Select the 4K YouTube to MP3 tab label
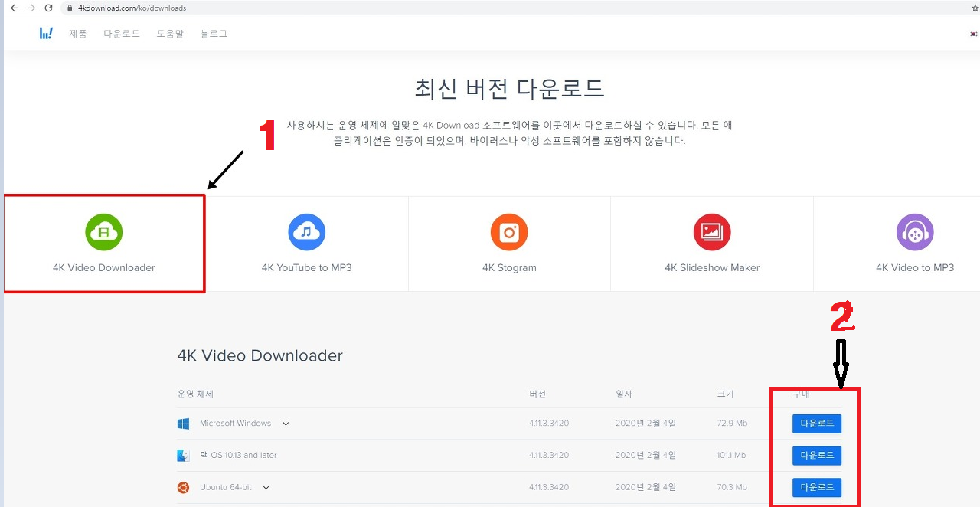Image resolution: width=980 pixels, height=507 pixels. click(306, 268)
